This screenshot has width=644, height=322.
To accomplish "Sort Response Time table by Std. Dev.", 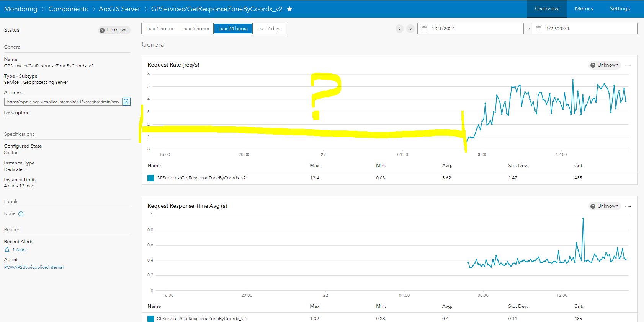I will [518, 306].
